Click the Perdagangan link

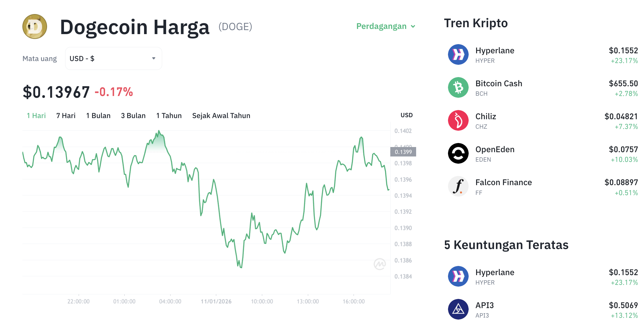(x=382, y=26)
